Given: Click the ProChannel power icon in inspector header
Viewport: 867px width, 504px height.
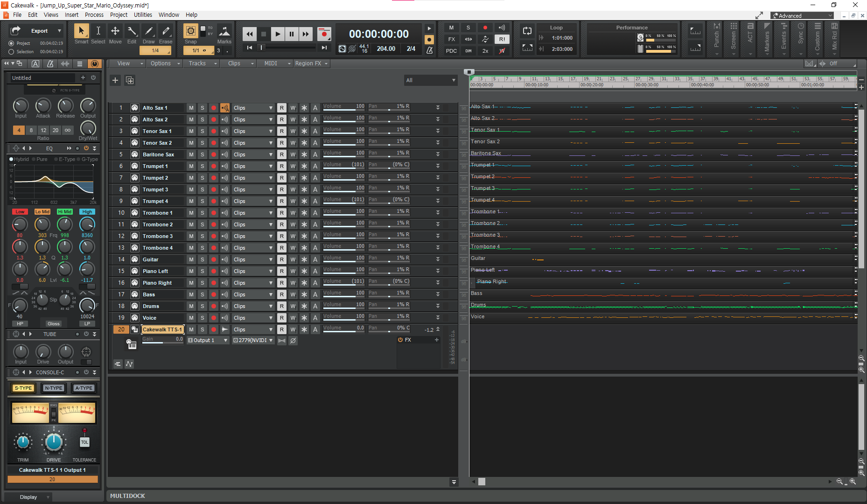Looking at the screenshot, I should click(95, 63).
